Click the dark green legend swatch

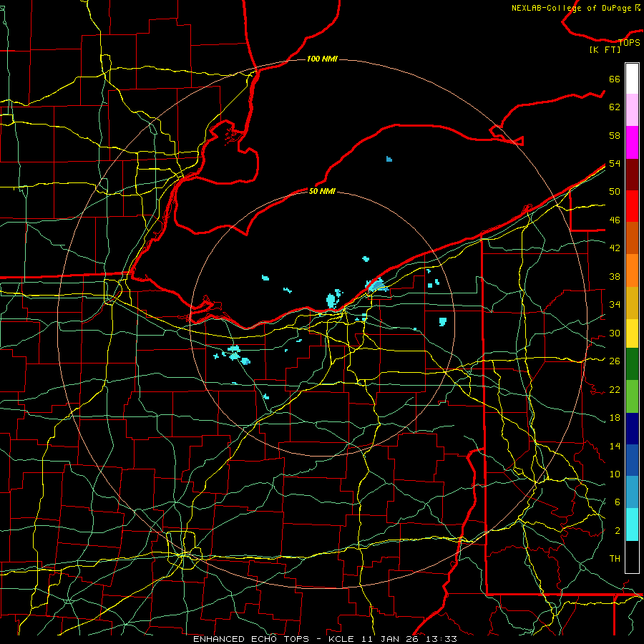point(632,364)
